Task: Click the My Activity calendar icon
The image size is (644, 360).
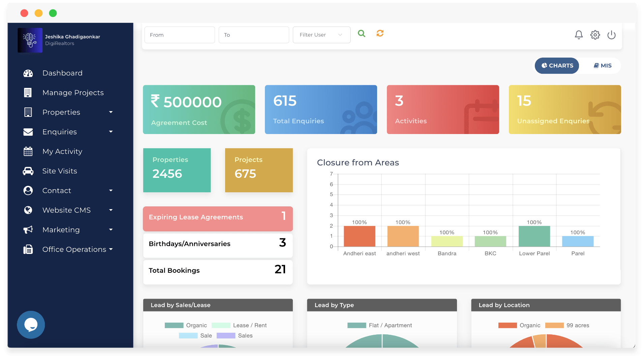Action: 28,151
